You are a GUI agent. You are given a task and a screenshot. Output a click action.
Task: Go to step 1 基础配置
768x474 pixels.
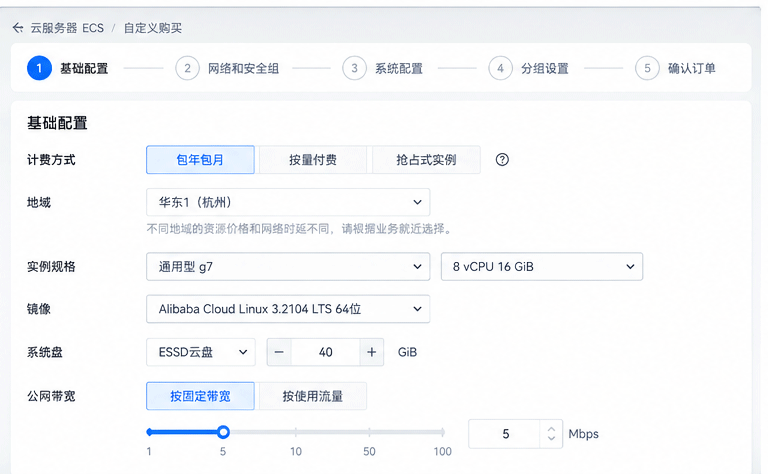pos(68,68)
